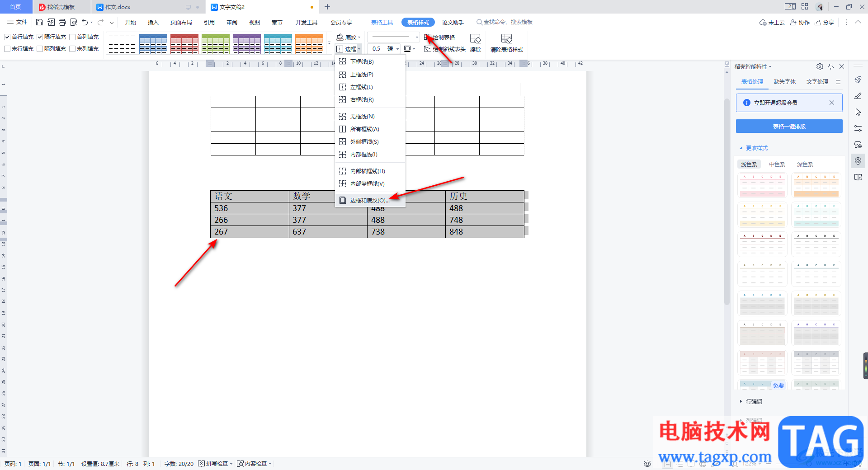Open Borders and Shading (边框和底纹) dialog
The image size is (868, 470).
point(370,200)
